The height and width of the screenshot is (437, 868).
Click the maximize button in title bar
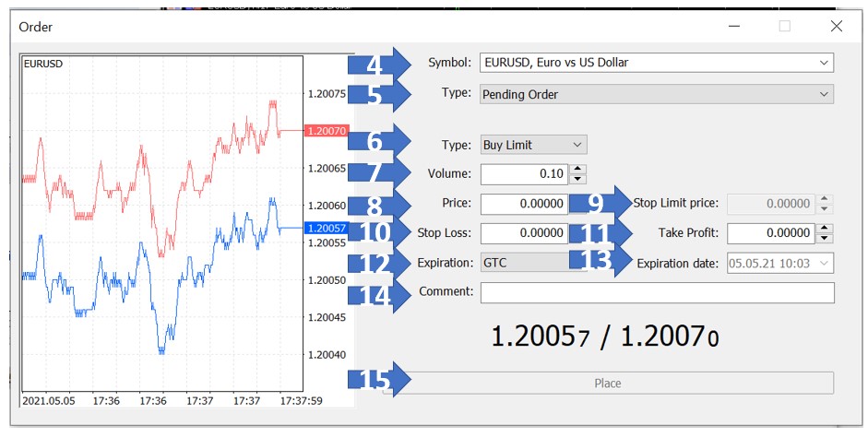pos(785,26)
